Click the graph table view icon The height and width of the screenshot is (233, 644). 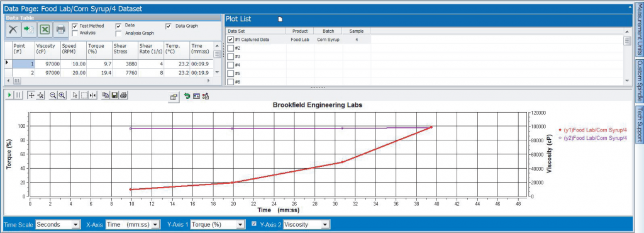tap(196, 96)
